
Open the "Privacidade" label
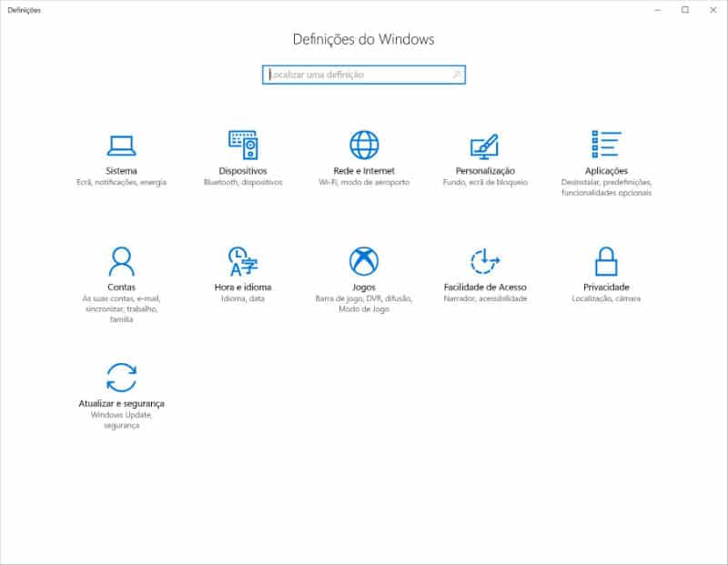tap(606, 287)
